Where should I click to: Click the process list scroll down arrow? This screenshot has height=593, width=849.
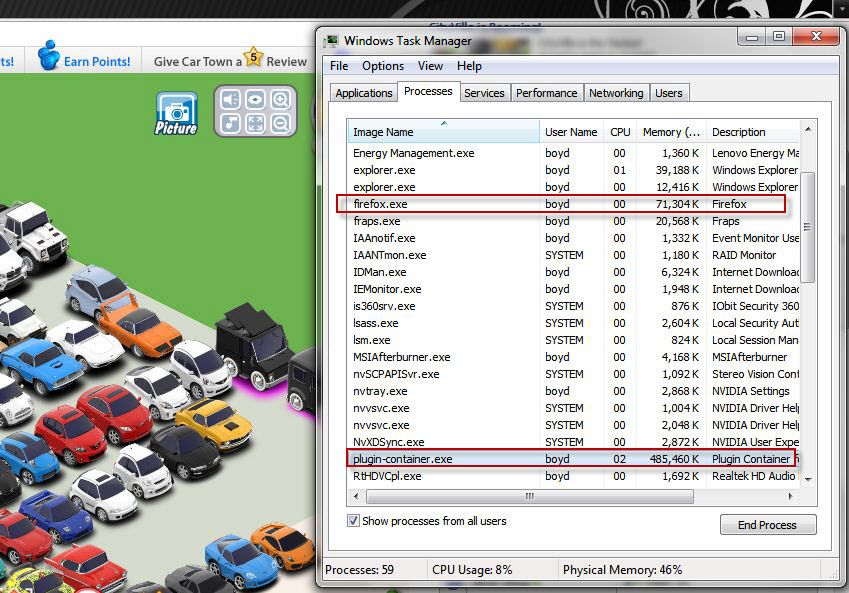[x=808, y=479]
